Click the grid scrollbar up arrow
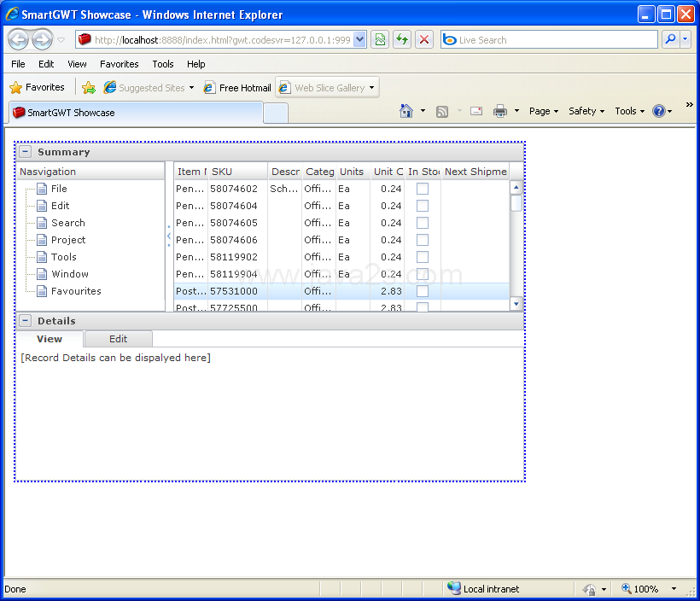The height and width of the screenshot is (601, 700). [516, 188]
